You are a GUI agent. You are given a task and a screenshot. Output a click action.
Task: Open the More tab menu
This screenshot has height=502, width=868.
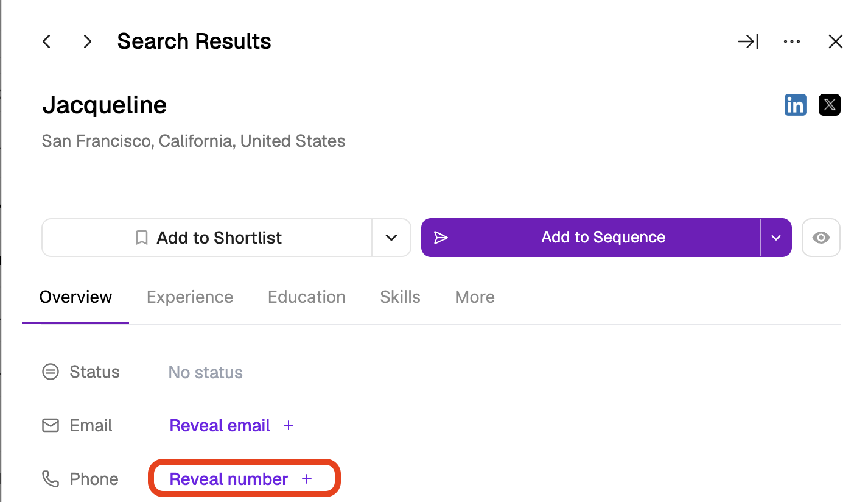click(x=475, y=297)
